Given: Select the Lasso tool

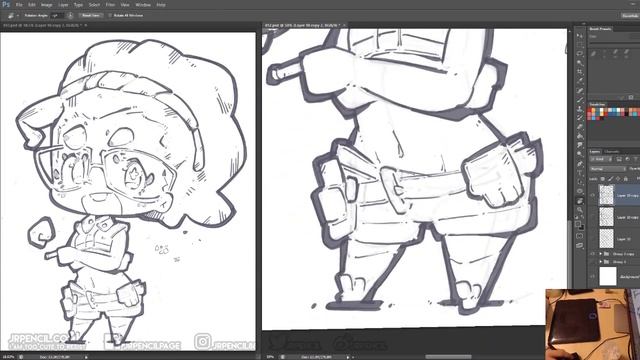Looking at the screenshot, I should tap(580, 53).
